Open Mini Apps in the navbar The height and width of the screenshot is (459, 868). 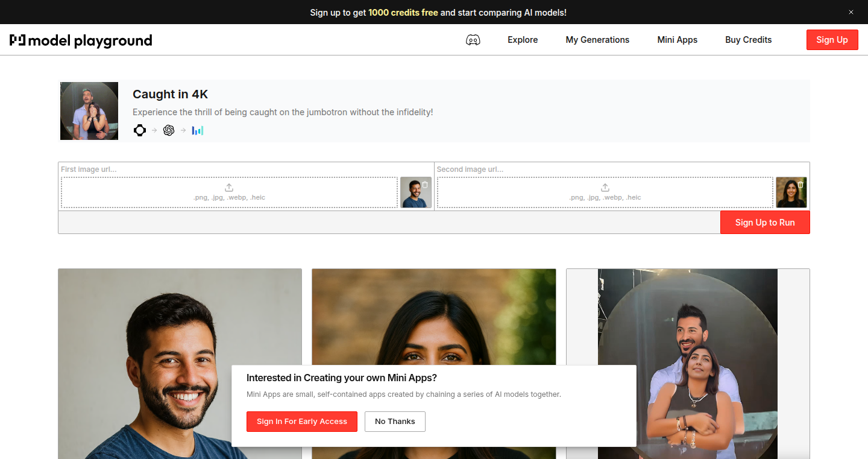click(678, 40)
